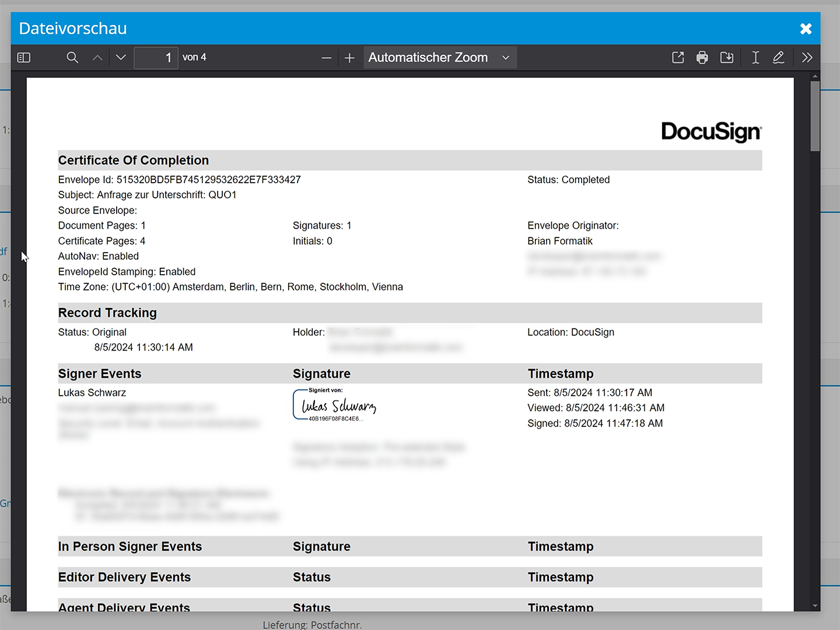This screenshot has height=630, width=840.
Task: Zoom out with the minus button
Action: (326, 58)
